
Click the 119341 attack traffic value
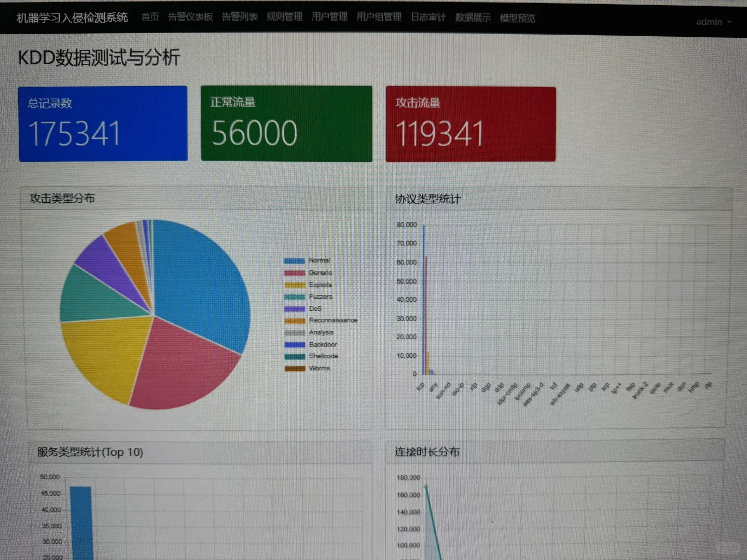click(x=439, y=134)
